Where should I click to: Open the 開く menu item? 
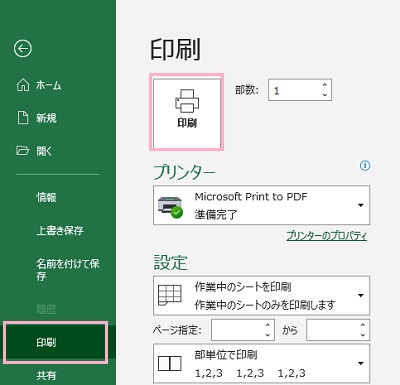tap(34, 151)
